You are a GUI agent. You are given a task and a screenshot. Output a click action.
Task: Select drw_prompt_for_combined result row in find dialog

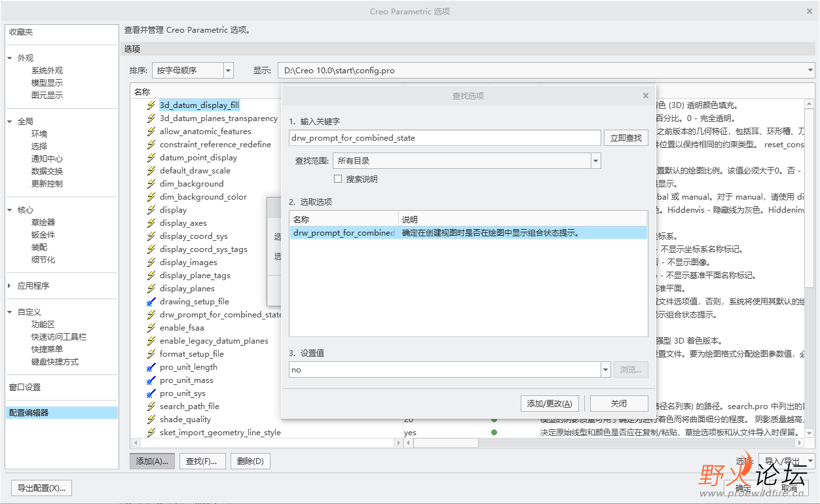pos(468,233)
